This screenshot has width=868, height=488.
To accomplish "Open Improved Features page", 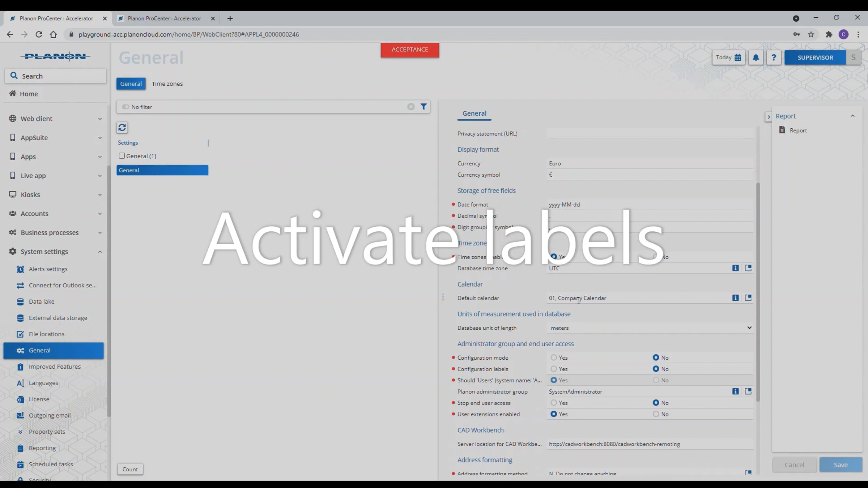I will click(55, 367).
